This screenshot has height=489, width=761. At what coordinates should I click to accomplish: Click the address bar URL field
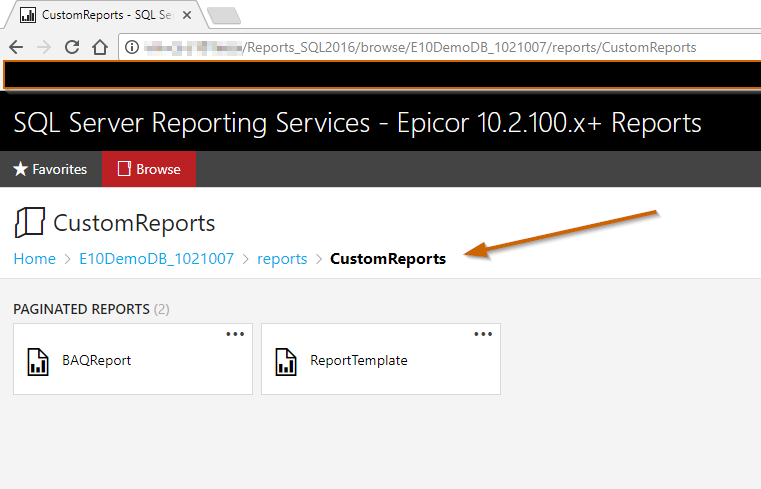[x=440, y=47]
